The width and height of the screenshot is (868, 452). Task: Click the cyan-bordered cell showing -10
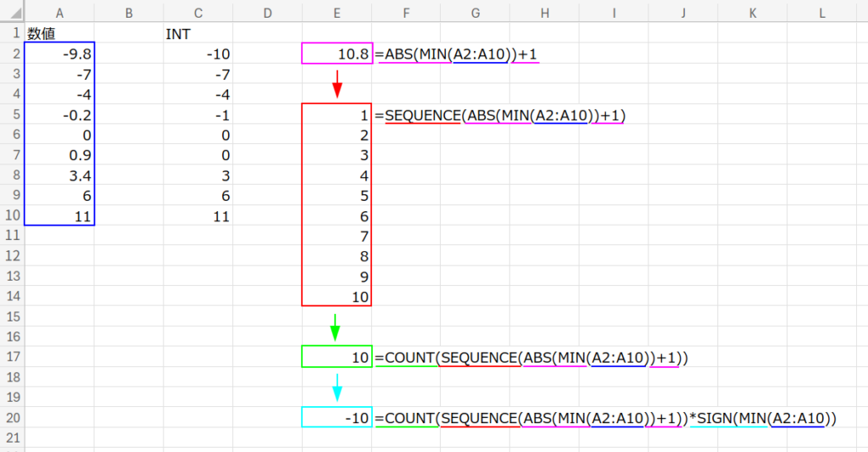[337, 417]
